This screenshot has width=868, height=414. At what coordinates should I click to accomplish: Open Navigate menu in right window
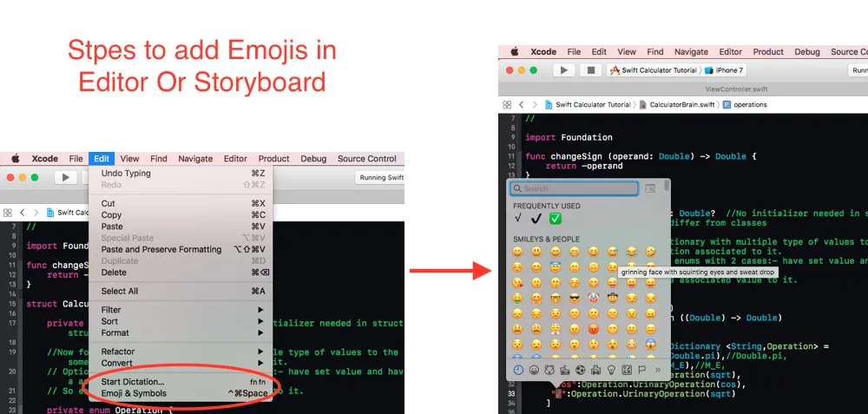(691, 51)
